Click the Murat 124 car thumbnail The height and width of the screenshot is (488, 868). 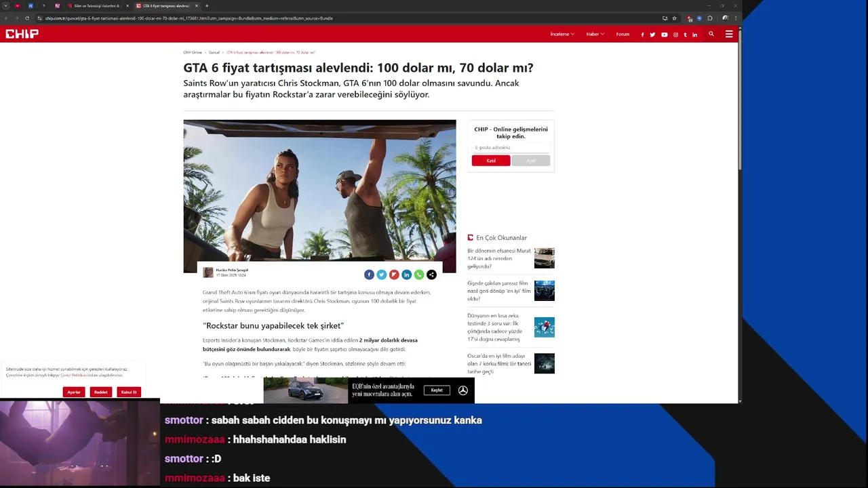[545, 258]
